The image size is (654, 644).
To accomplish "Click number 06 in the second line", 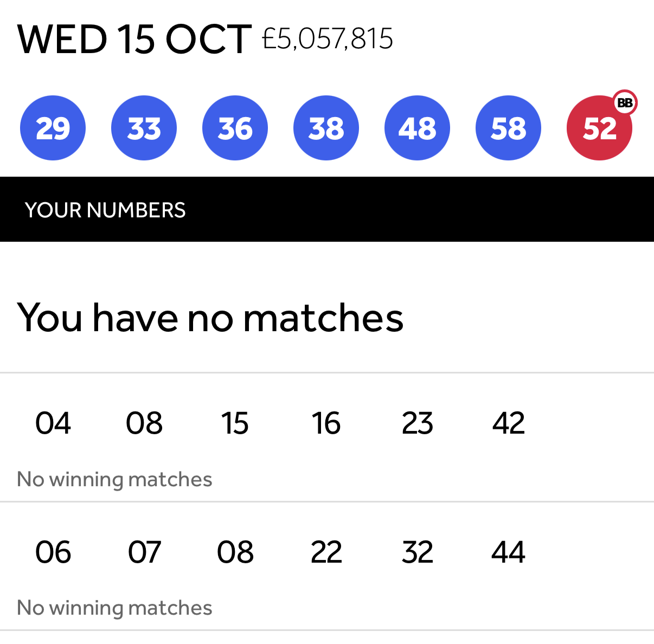I will [x=53, y=552].
